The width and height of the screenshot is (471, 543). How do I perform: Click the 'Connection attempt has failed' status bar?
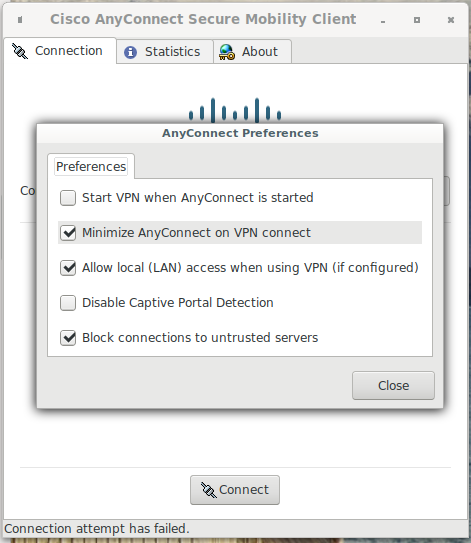pos(236,529)
